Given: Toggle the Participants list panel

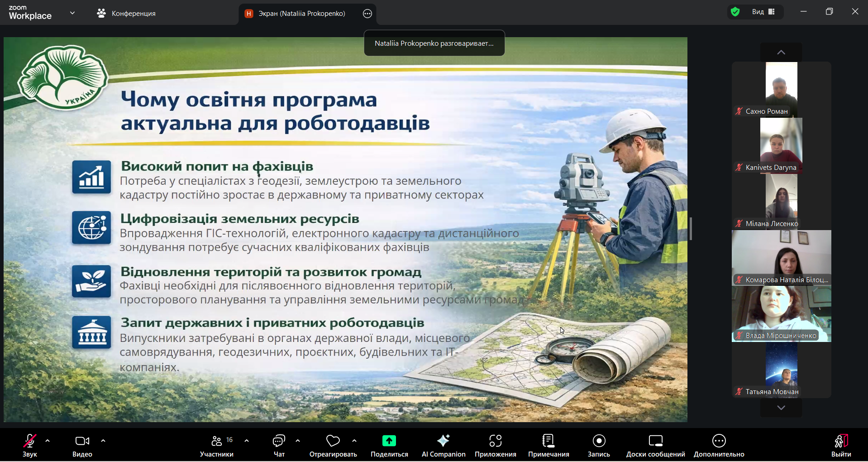Looking at the screenshot, I should click(x=217, y=446).
